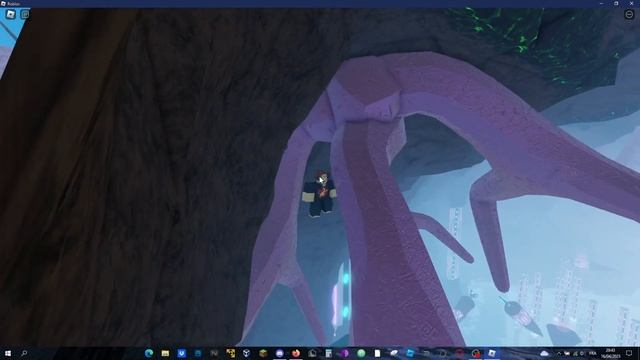The height and width of the screenshot is (360, 640).
Task: Click the round options button at top right
Action: pyautogui.click(x=629, y=15)
